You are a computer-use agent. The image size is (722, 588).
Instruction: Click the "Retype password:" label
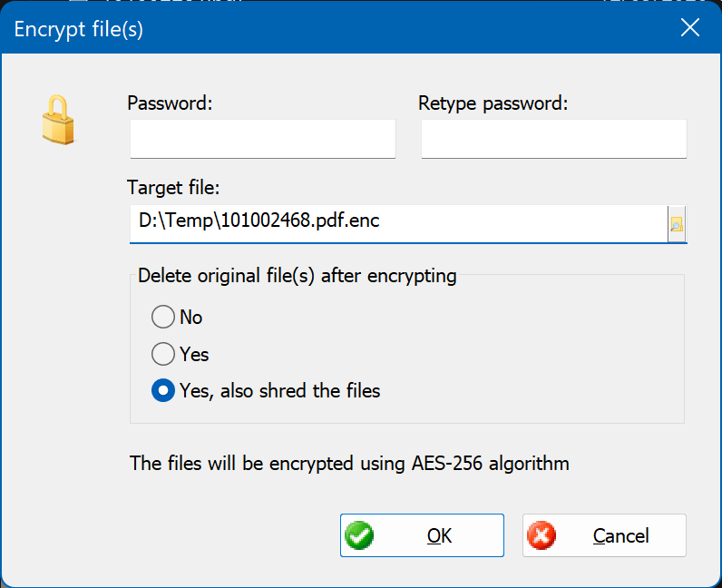(493, 103)
